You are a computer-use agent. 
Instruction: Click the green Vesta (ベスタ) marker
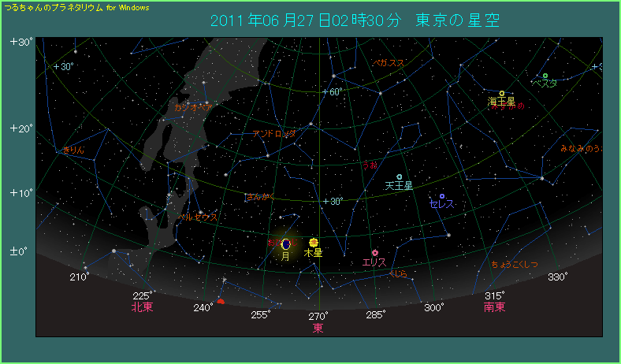point(545,76)
